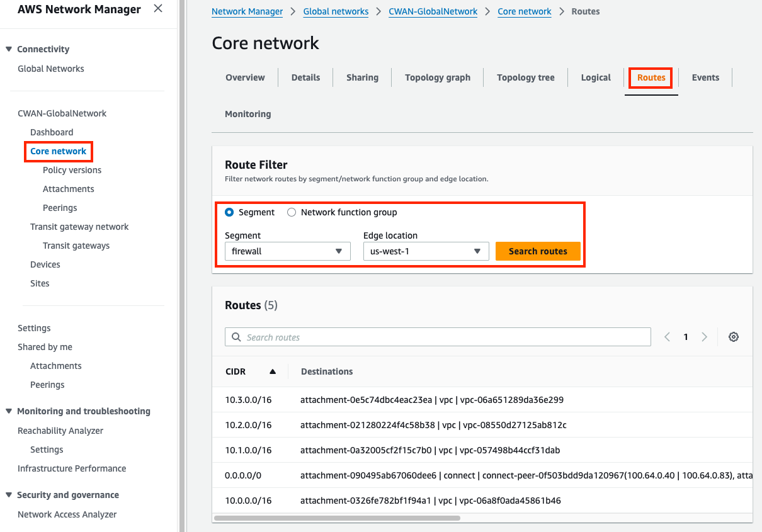Close the AWS Network Manager sidebar
The height and width of the screenshot is (532, 762).
coord(158,8)
